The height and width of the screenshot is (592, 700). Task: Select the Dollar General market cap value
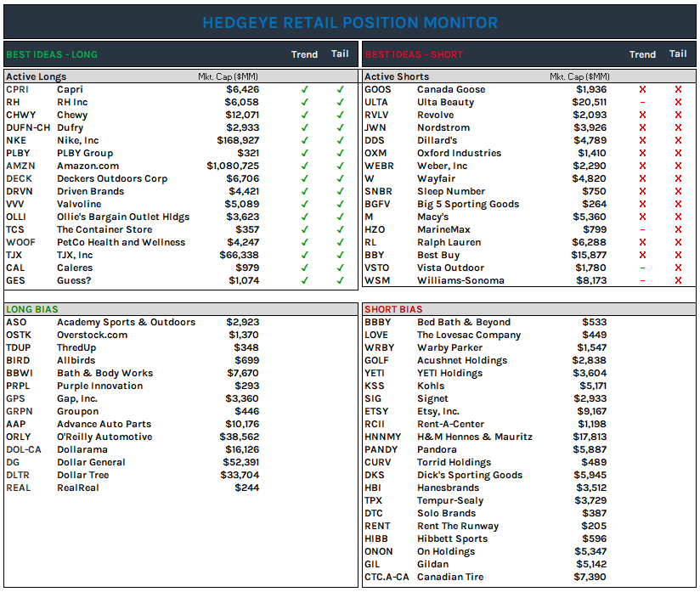242,462
